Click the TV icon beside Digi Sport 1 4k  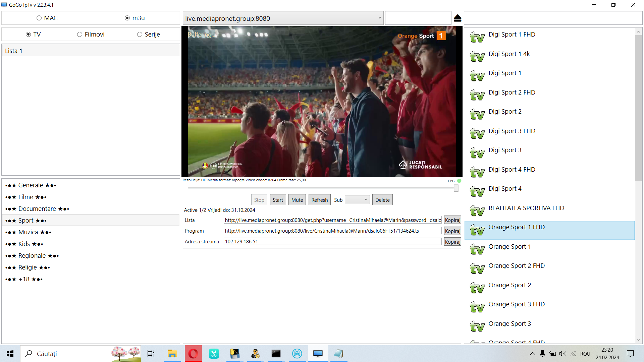coord(477,56)
